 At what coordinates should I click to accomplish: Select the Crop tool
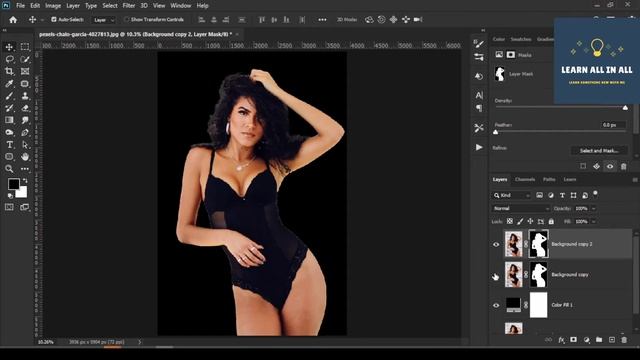[x=9, y=71]
